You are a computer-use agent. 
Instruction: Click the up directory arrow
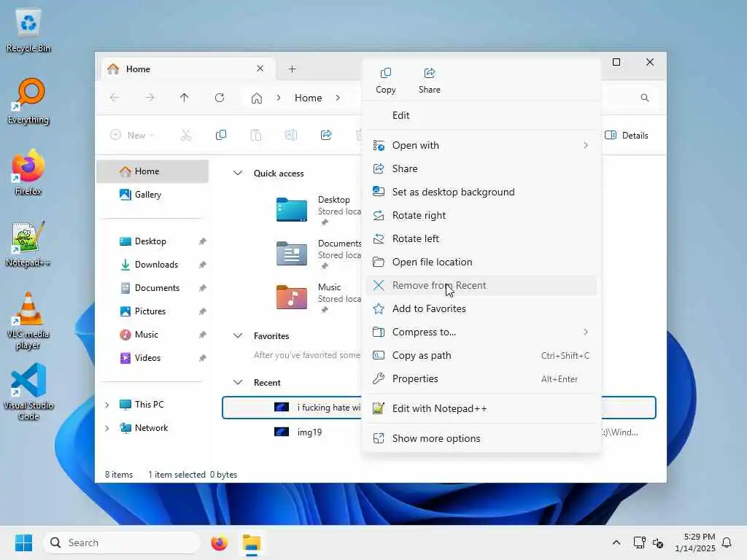pyautogui.click(x=185, y=98)
